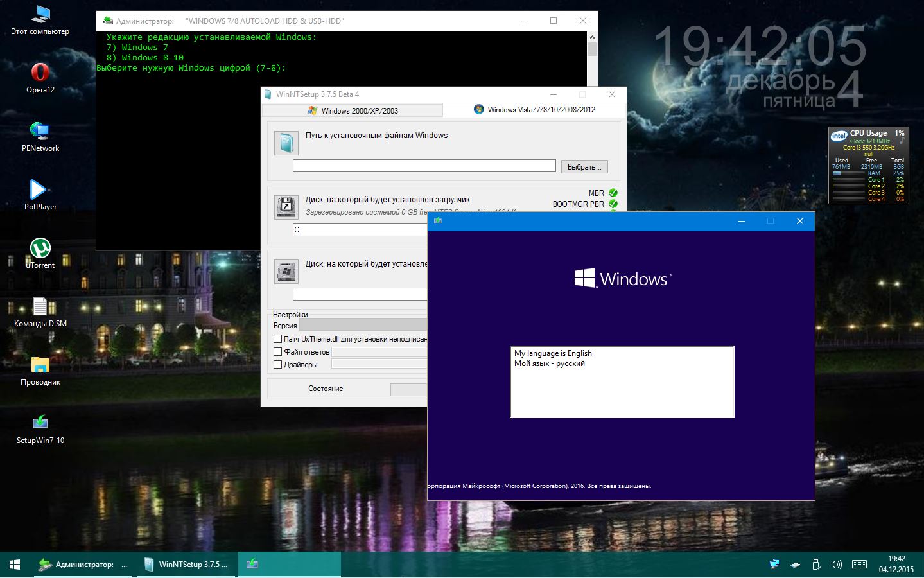Close the WinNTSetup 3.7.5 Beta 4 window
Viewport: 924px width, 578px height.
612,94
